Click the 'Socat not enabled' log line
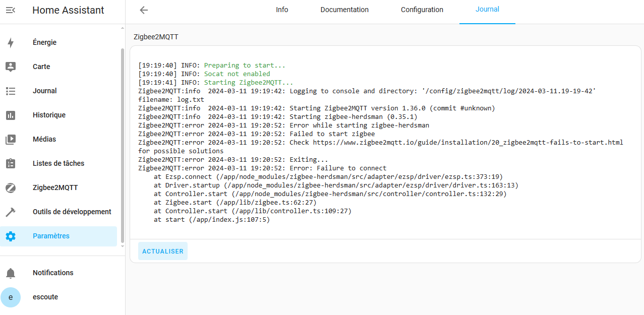This screenshot has height=315, width=644. 204,74
